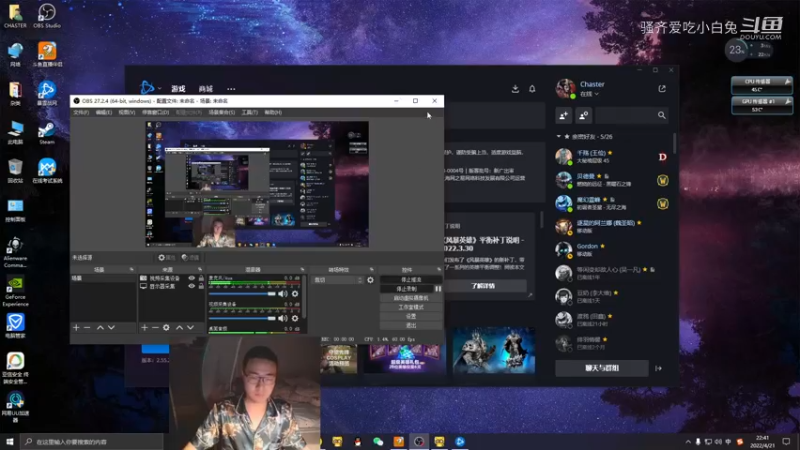
Task: Open the scene transition type dropdown
Action: click(338, 280)
